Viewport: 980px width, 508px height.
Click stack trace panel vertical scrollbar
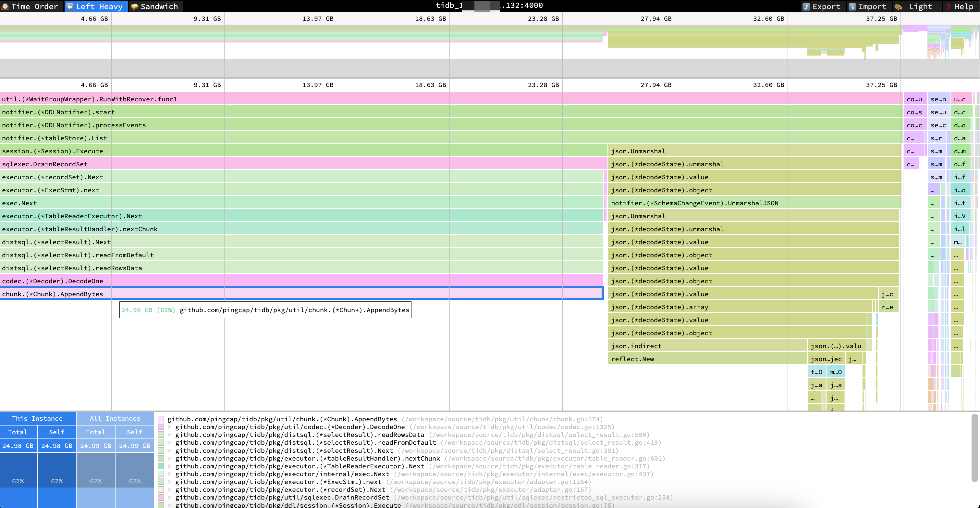975,448
